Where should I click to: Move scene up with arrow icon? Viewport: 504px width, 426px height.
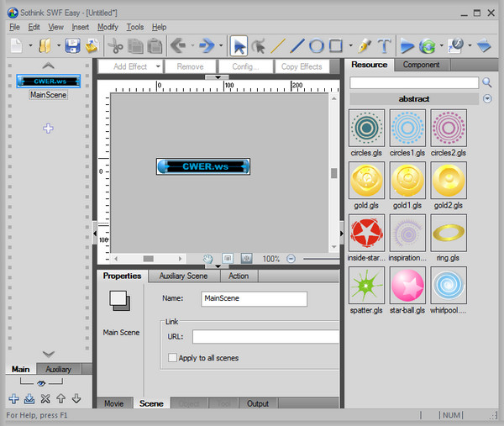coord(61,399)
